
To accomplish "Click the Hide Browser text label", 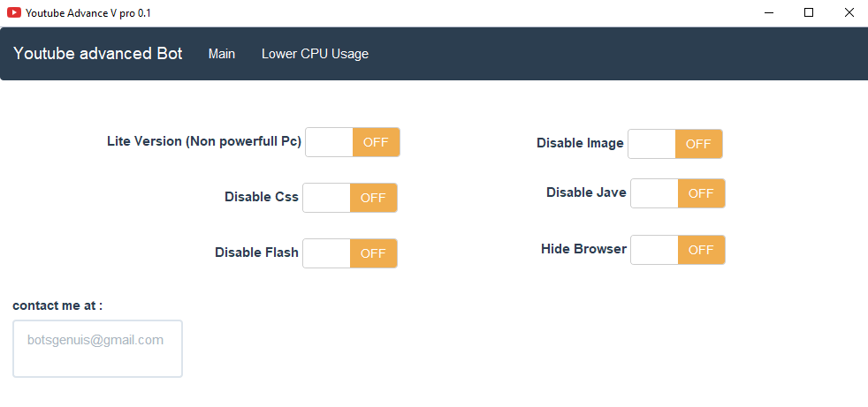I will 583,249.
